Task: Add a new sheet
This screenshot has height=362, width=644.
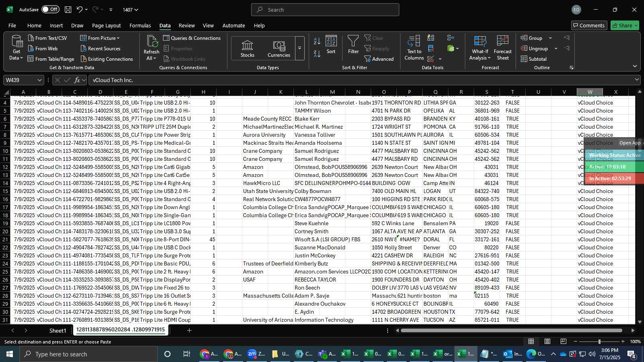Action: point(189,330)
